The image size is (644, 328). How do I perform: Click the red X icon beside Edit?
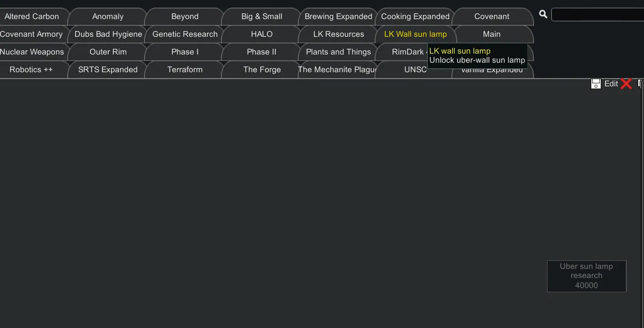coord(626,84)
